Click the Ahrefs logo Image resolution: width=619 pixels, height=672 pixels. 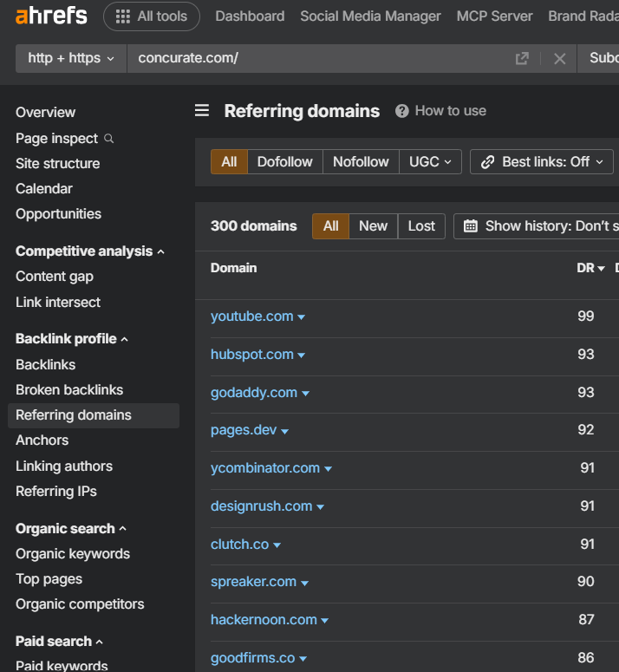50,16
